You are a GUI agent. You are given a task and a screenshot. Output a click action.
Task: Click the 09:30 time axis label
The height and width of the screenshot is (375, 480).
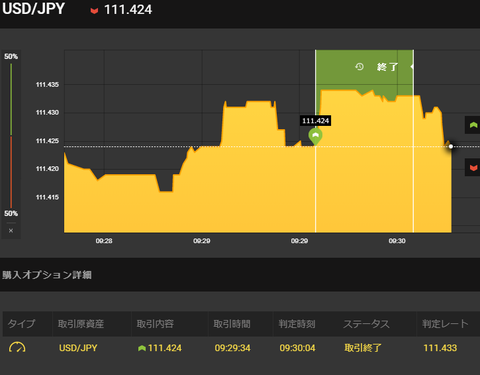tap(397, 241)
